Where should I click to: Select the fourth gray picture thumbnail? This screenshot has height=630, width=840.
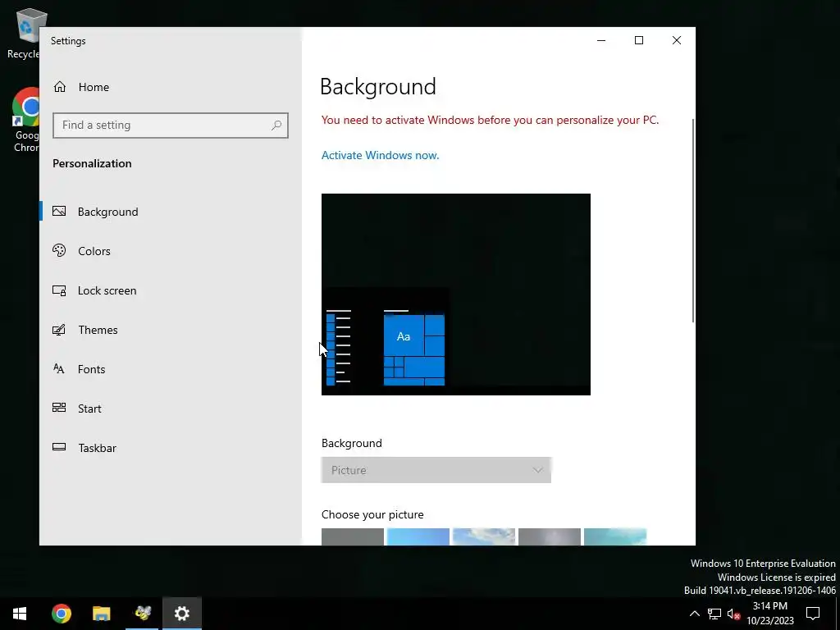click(x=549, y=536)
